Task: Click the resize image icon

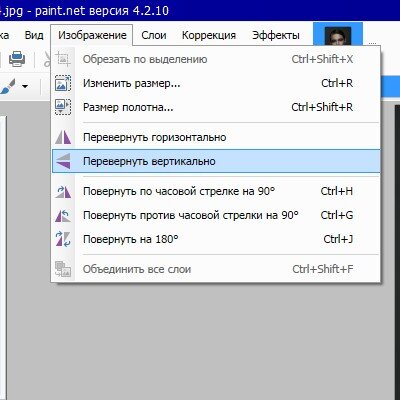Action: (63, 83)
